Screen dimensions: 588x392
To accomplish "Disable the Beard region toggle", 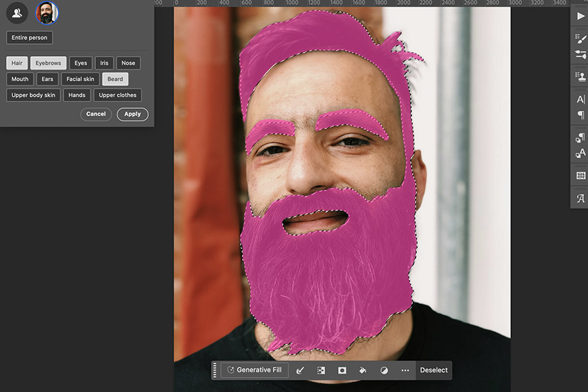I will (x=115, y=79).
